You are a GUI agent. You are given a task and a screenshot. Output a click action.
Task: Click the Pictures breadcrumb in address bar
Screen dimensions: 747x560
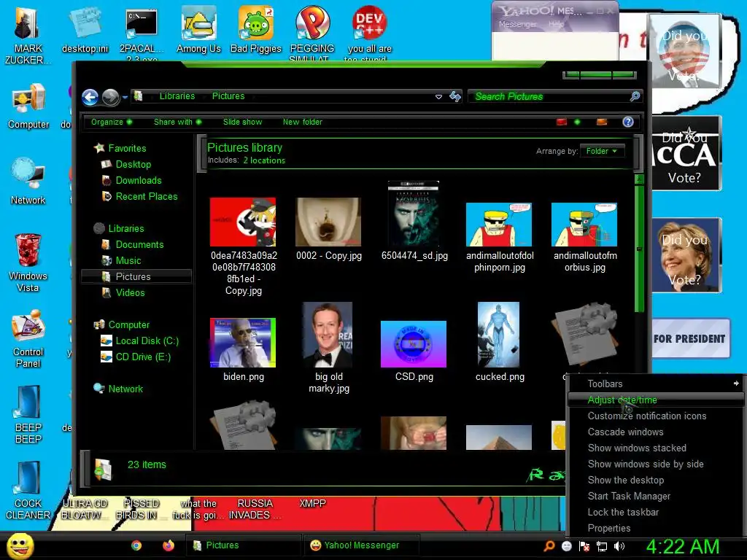click(x=228, y=96)
